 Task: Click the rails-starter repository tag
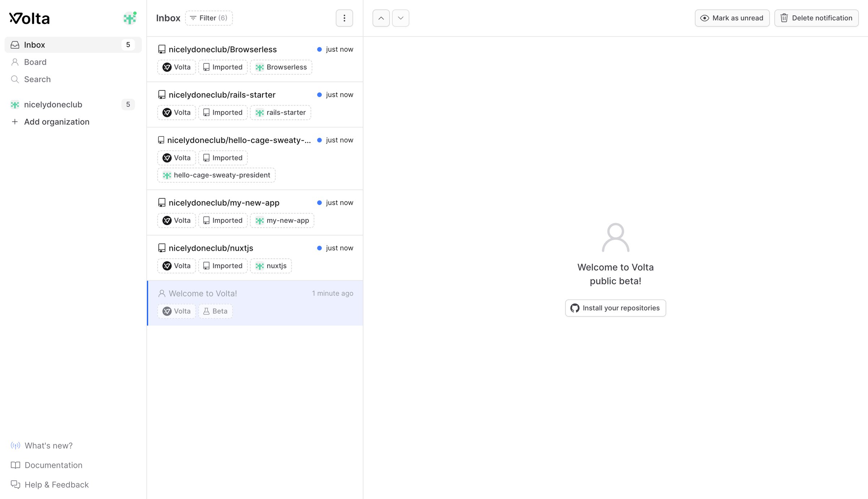point(281,113)
